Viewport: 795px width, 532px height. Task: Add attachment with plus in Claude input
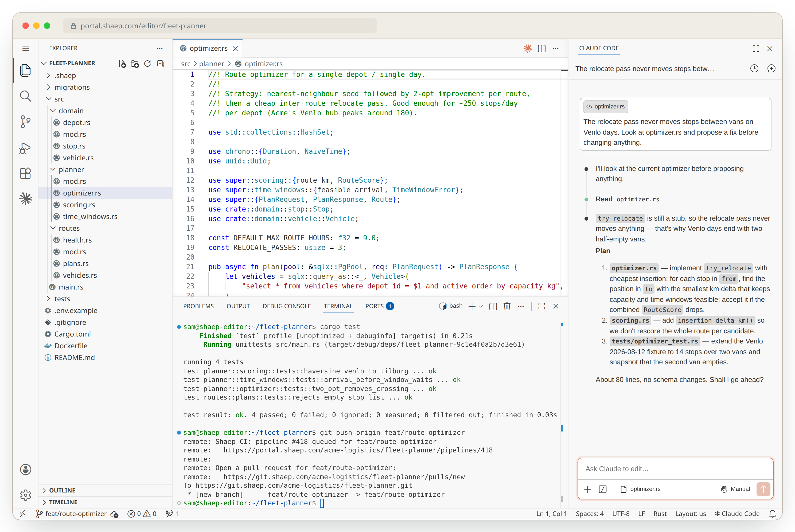pos(588,489)
